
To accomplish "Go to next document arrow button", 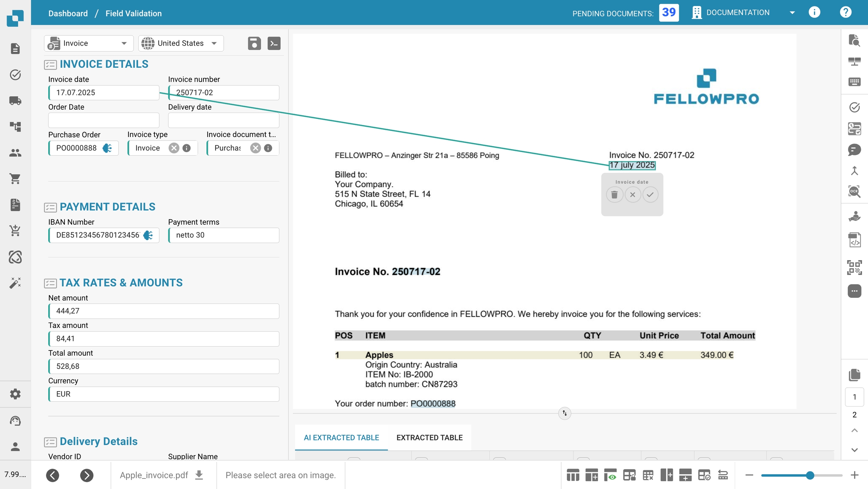I will pyautogui.click(x=87, y=475).
